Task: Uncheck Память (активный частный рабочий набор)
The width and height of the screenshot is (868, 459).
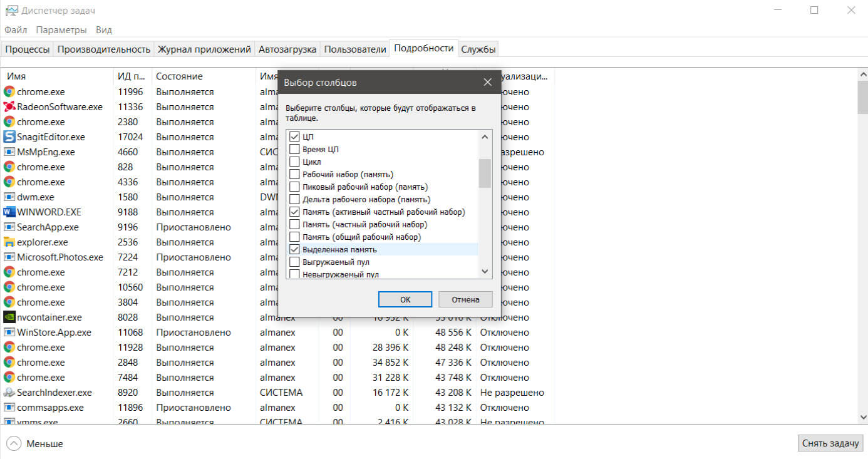Action: coord(294,212)
